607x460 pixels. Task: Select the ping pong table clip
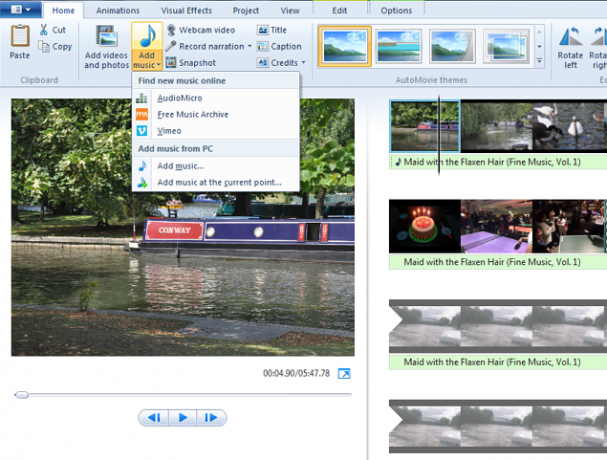(496, 226)
